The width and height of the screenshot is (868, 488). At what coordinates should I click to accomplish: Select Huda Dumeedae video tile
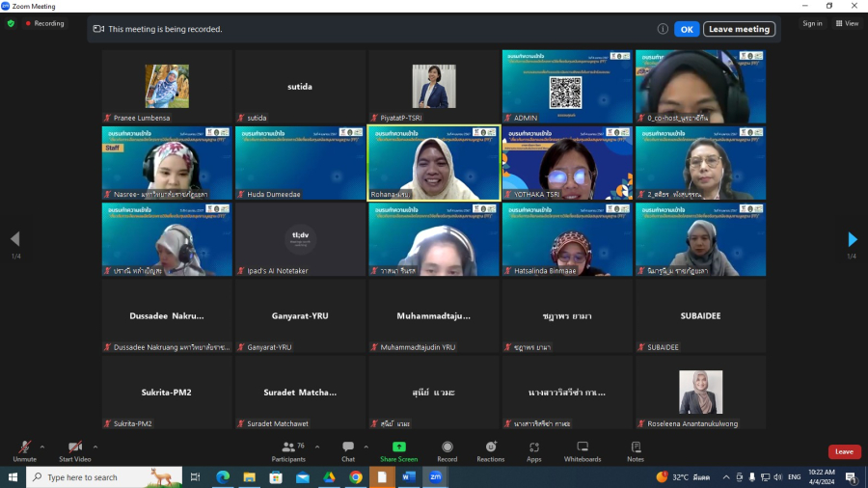point(300,163)
